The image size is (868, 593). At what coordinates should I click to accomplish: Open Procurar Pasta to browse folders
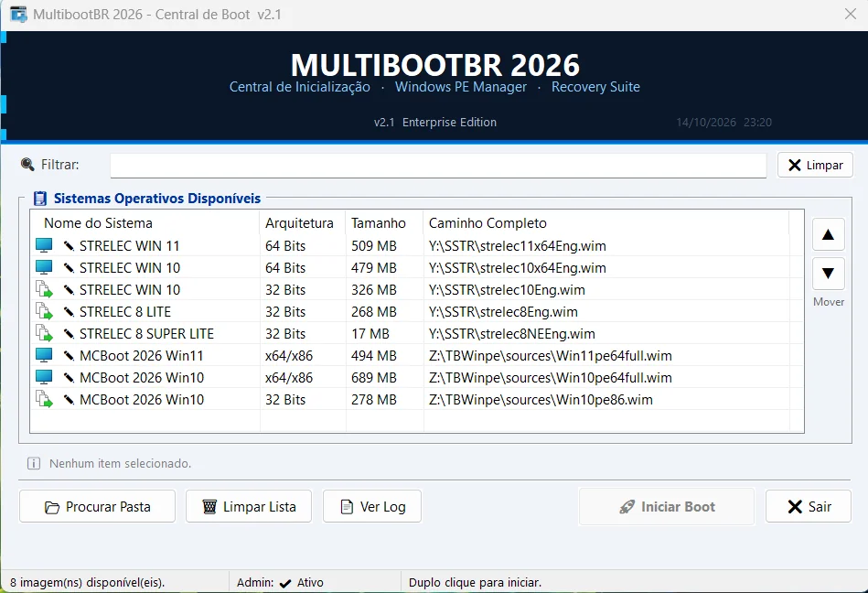(98, 507)
